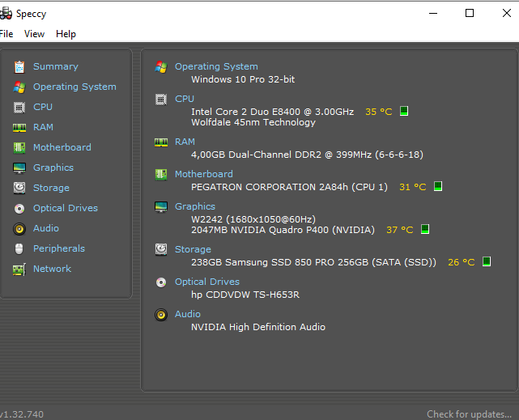This screenshot has height=420, width=519.
Task: Open the Operating System heading link in summary
Action: coord(216,66)
